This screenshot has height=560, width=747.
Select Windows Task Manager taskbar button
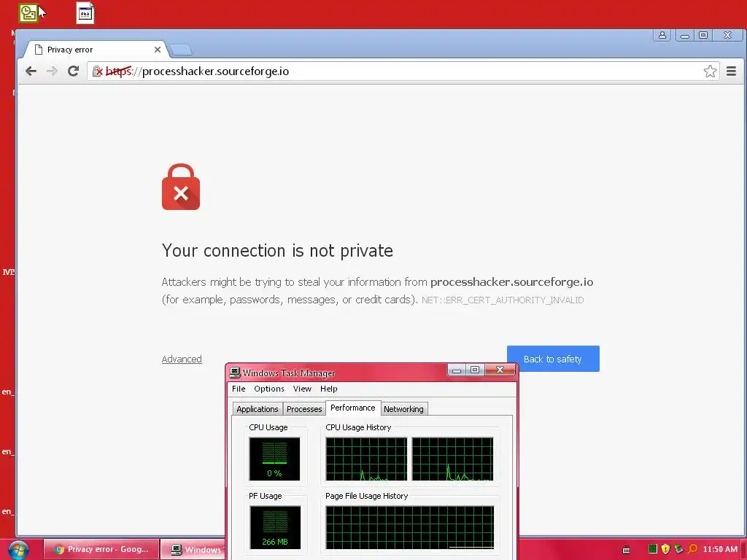[193, 549]
